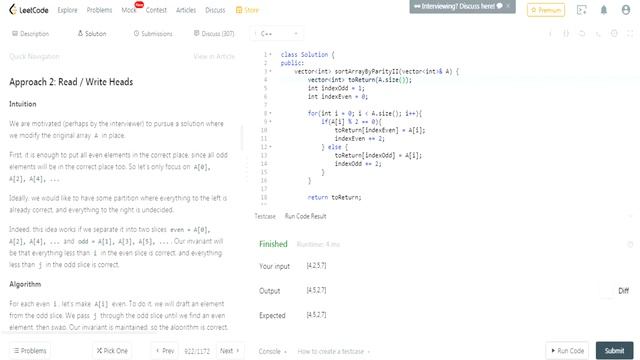Switch to the Submissions tab

click(x=153, y=33)
